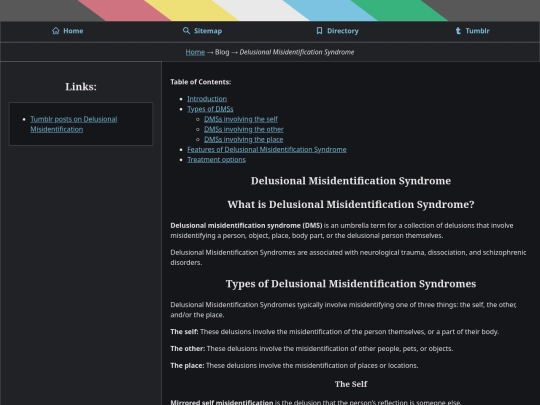Open the Tumblr navigation item
The image size is (540, 405).
tap(472, 31)
